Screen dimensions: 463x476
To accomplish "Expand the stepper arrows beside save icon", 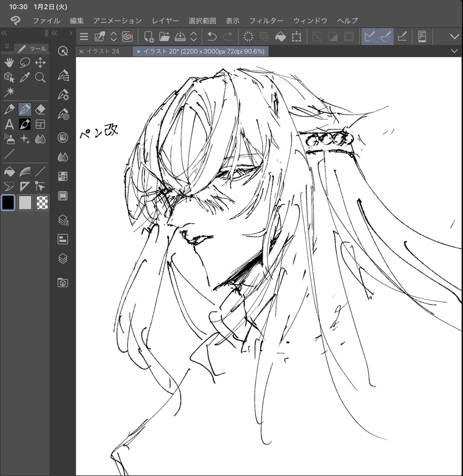I will [193, 36].
